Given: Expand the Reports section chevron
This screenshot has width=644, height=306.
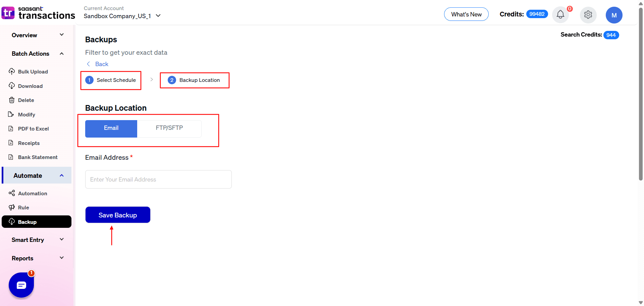Looking at the screenshot, I should pos(62,258).
